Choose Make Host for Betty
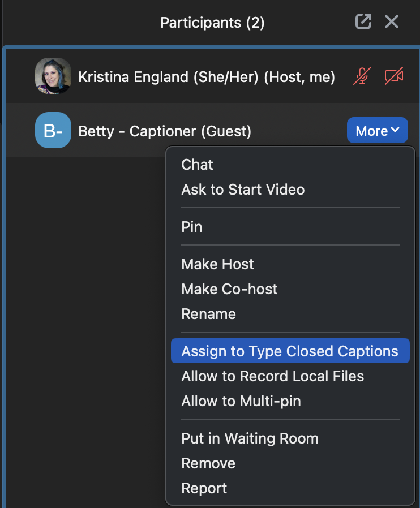This screenshot has width=420, height=508. pyautogui.click(x=217, y=264)
